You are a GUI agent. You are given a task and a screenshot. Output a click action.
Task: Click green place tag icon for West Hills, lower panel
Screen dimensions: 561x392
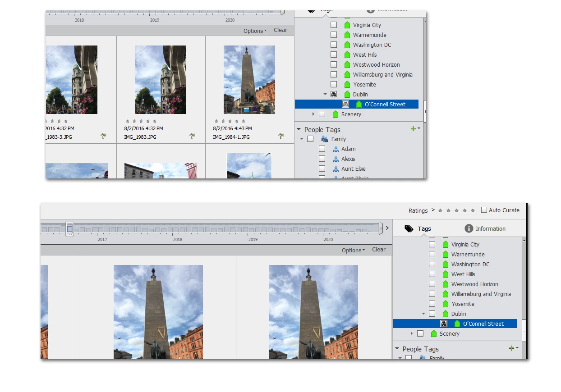[x=446, y=274]
